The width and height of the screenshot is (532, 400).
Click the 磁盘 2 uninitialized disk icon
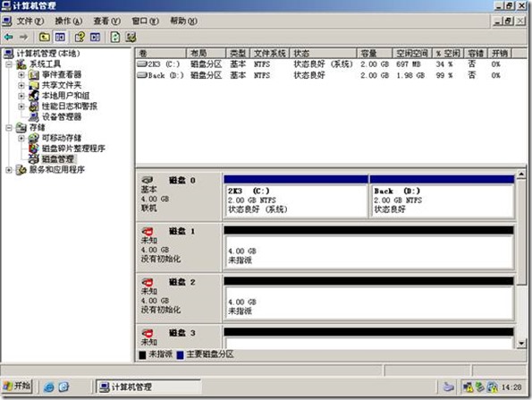pyautogui.click(x=148, y=283)
